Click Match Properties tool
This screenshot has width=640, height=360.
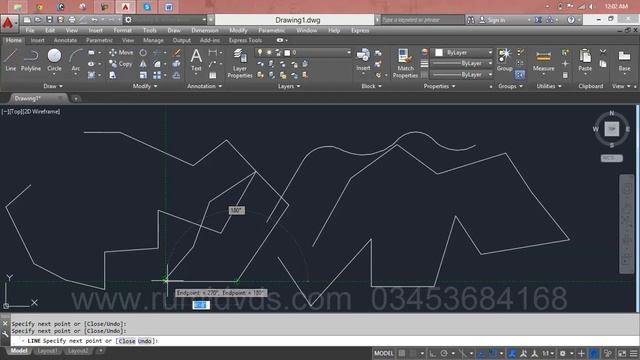point(405,63)
